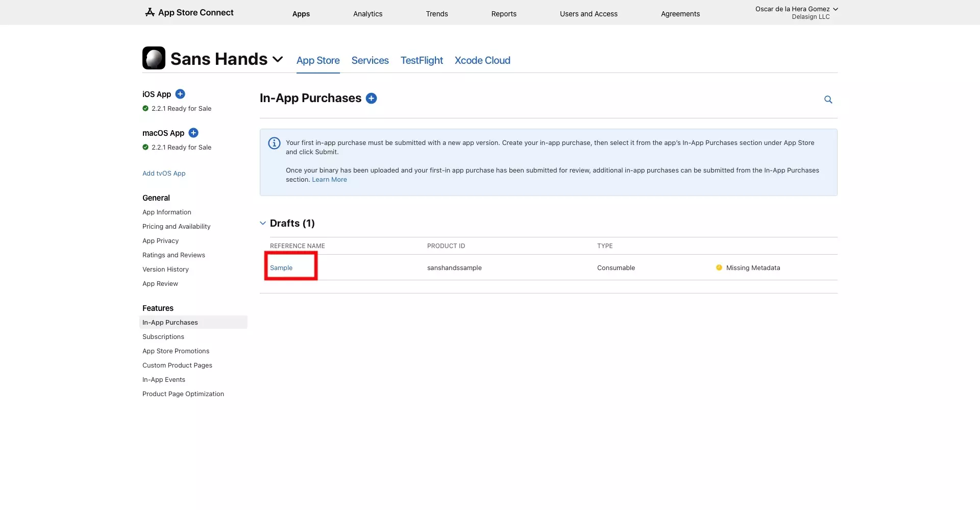The height and width of the screenshot is (510, 980).
Task: Open the Sans Hands app switcher dropdown
Action: click(x=277, y=59)
